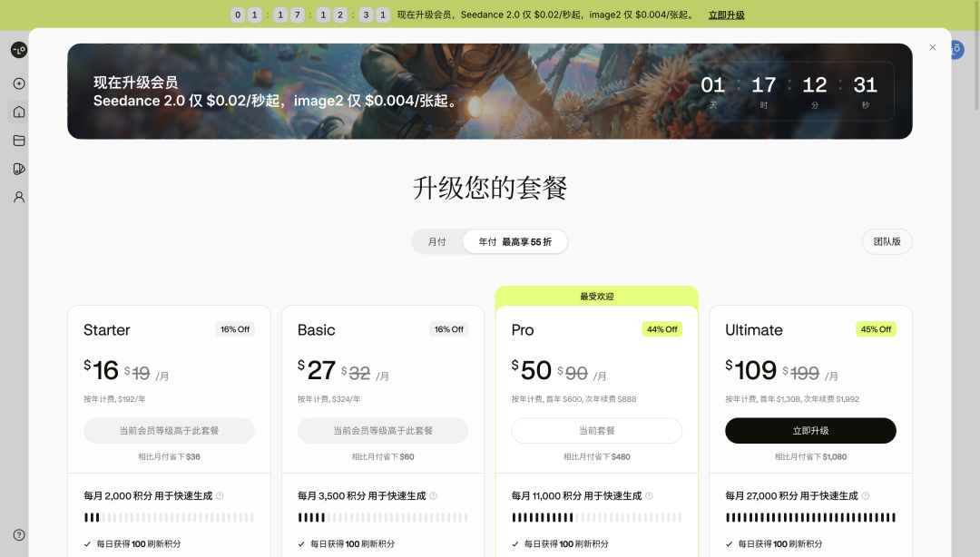This screenshot has width=980, height=557.
Task: Open the help question mark icon
Action: (19, 535)
